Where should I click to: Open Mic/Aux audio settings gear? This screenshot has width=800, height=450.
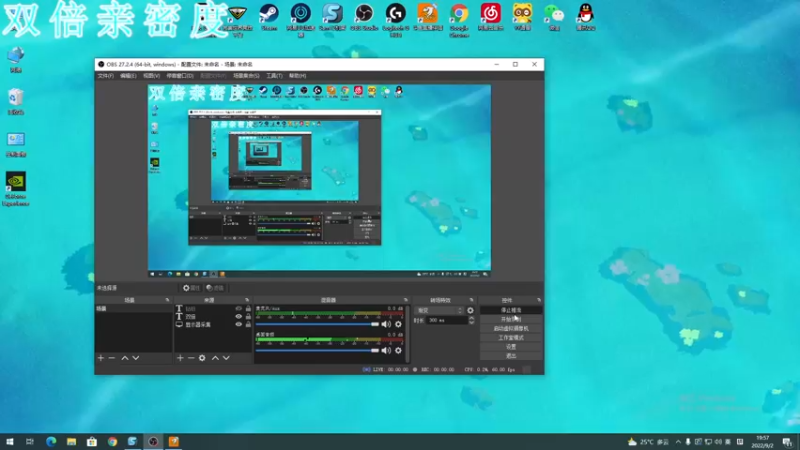pos(398,324)
